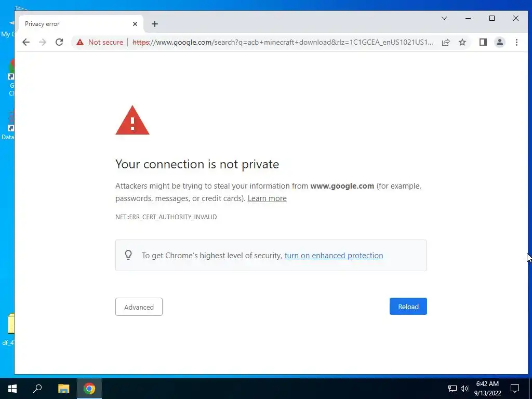Click the URL in the address bar

[282, 42]
